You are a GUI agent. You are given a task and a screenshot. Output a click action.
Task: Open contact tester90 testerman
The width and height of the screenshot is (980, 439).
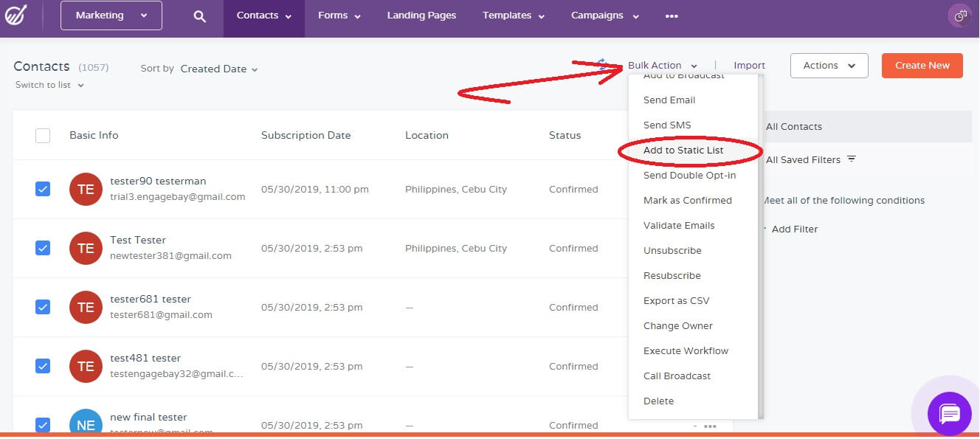tap(158, 182)
